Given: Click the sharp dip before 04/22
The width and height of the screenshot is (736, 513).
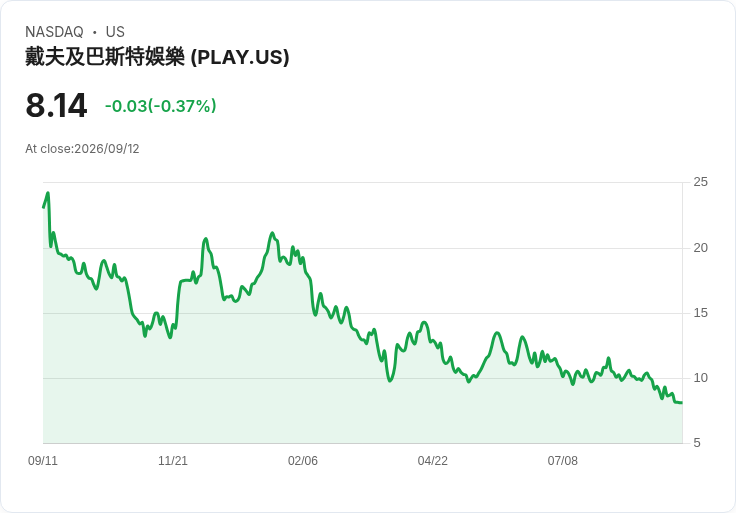Looking at the screenshot, I should [390, 380].
